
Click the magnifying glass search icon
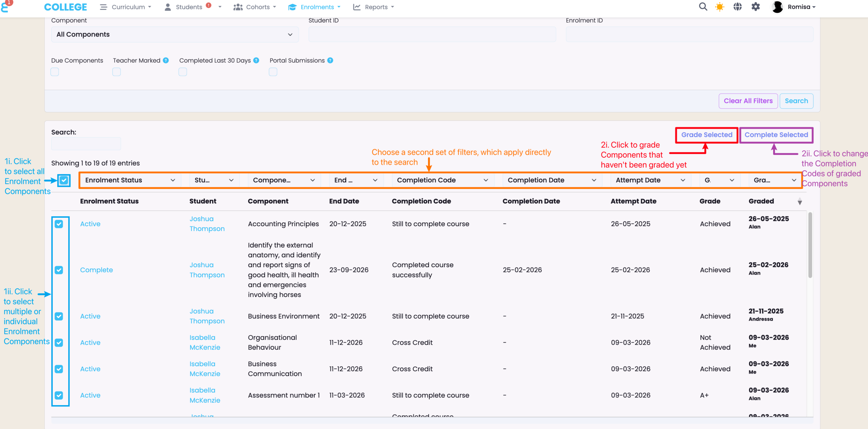pos(703,7)
